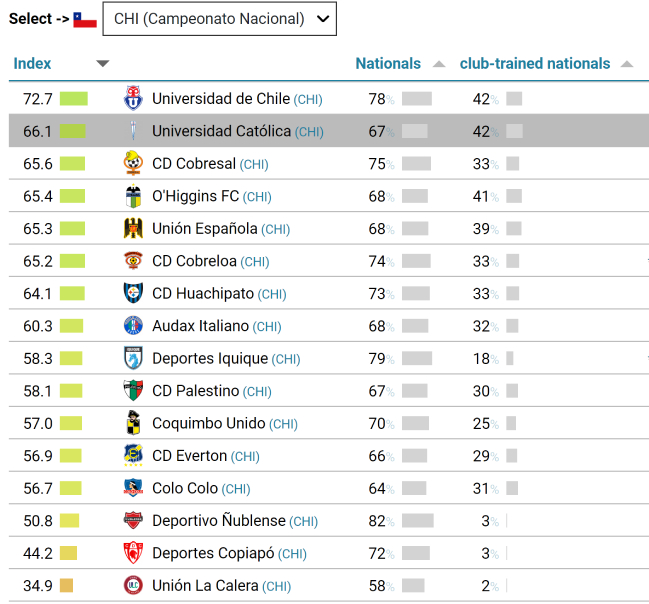Open the Deportes Iquique team link
The height and width of the screenshot is (604, 649).
click(x=210, y=359)
